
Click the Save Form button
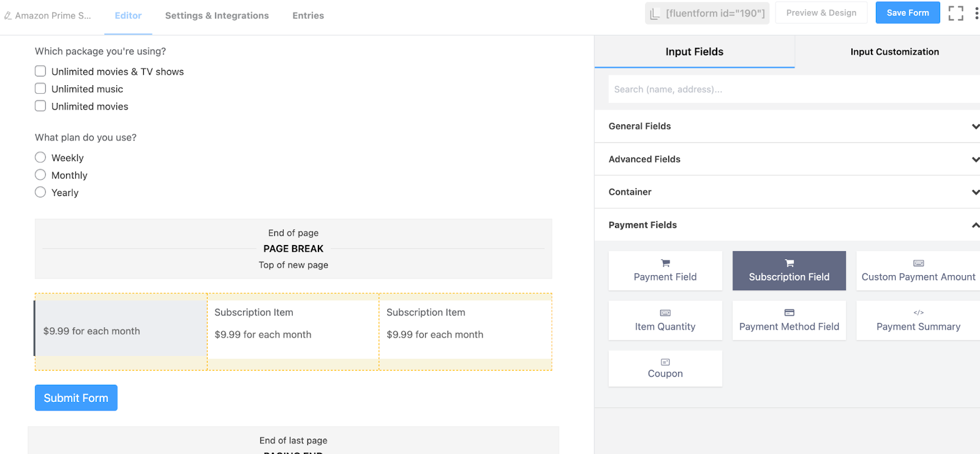pos(907,13)
